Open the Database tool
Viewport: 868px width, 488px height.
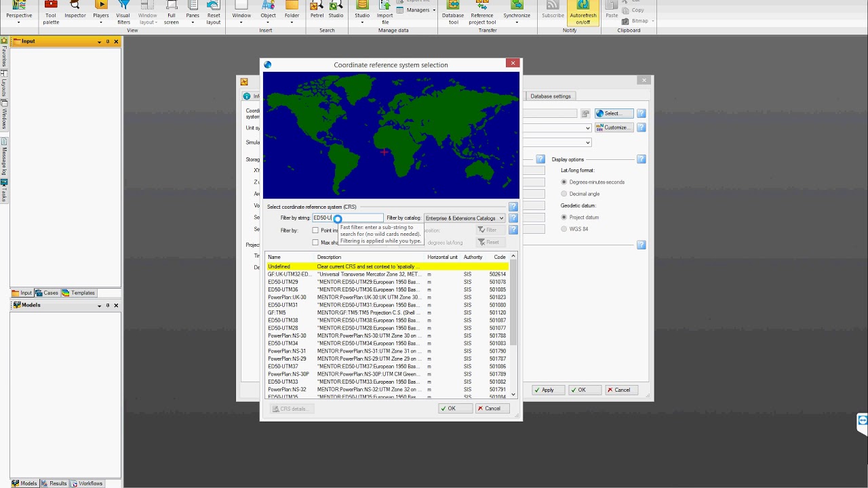453,12
